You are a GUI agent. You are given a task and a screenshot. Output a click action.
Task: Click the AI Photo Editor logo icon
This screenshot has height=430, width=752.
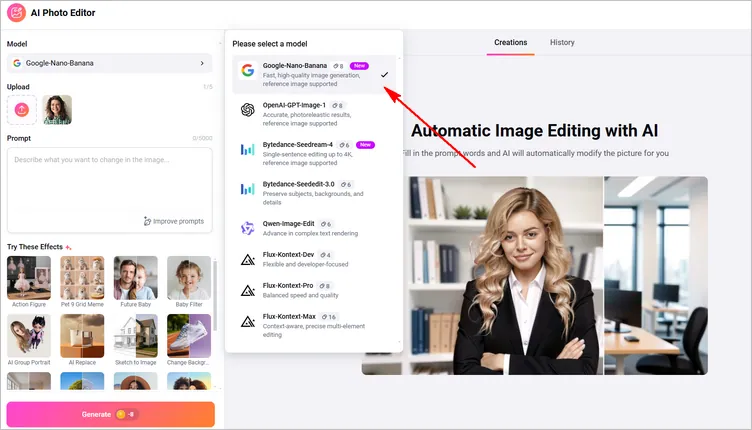coord(16,13)
